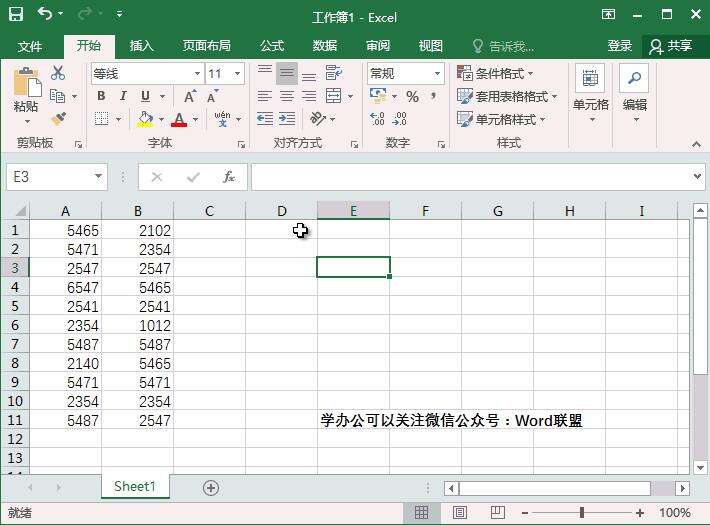Click the Increase Font Size icon
Image resolution: width=710 pixels, height=525 pixels.
(190, 97)
